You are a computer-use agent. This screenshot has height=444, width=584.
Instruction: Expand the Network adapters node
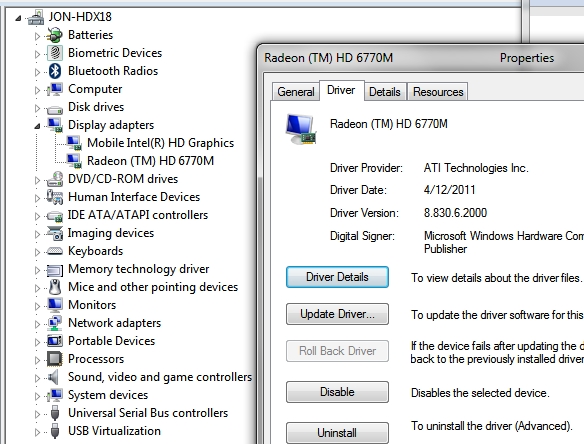37,324
